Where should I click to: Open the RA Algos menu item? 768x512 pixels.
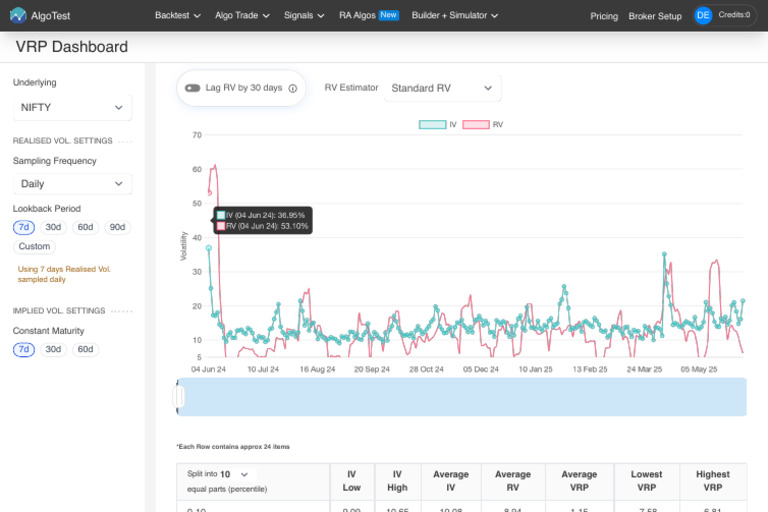click(369, 15)
